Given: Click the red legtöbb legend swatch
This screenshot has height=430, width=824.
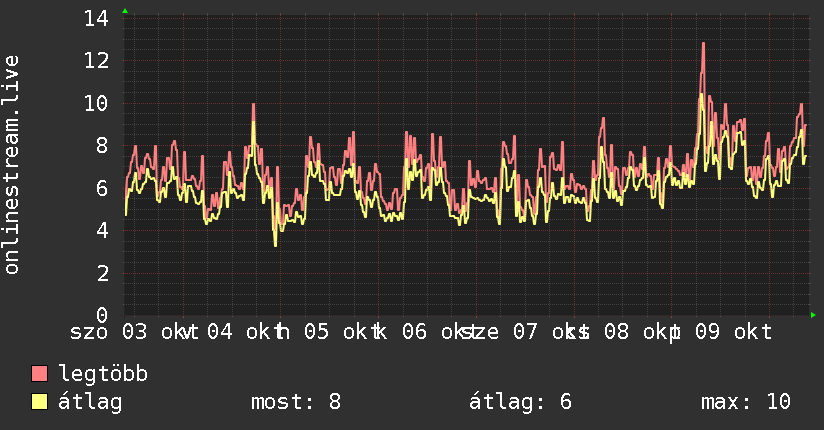Looking at the screenshot, I should (39, 373).
